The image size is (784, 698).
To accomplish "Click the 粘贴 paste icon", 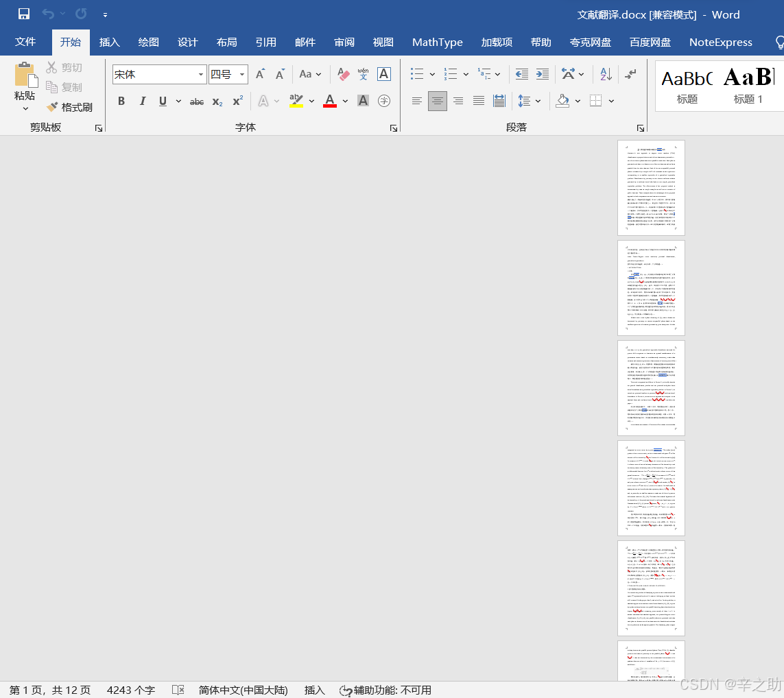I will click(25, 75).
